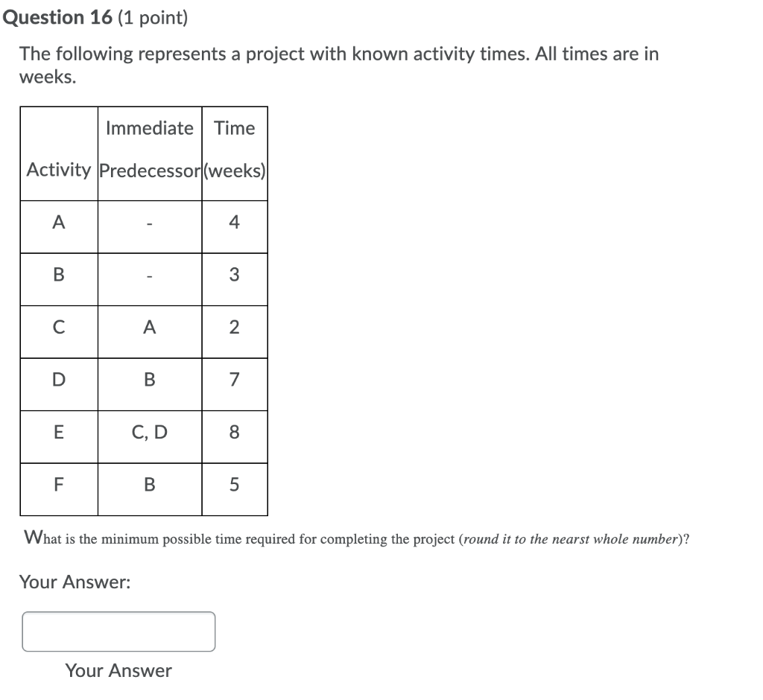Click the Time weeks column header

(x=235, y=149)
